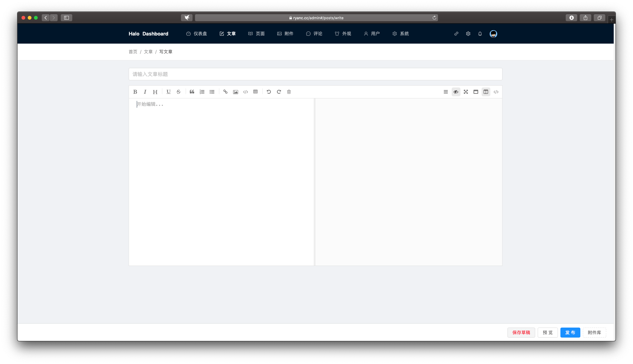Insert an image in the editor

pos(236,92)
